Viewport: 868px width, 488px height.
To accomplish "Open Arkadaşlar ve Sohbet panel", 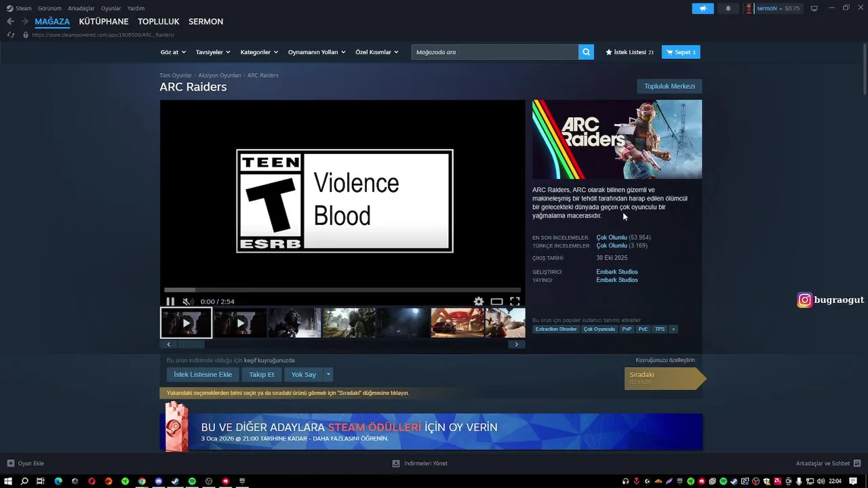I will point(828,464).
